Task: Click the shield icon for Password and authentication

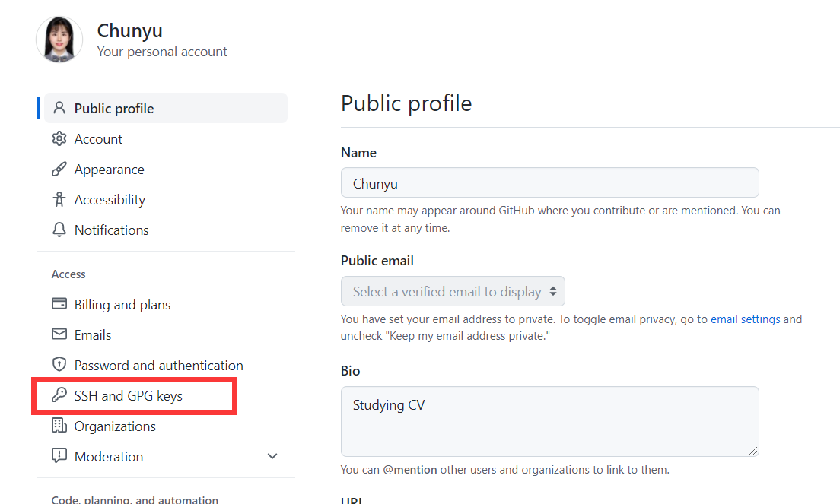Action: tap(59, 365)
